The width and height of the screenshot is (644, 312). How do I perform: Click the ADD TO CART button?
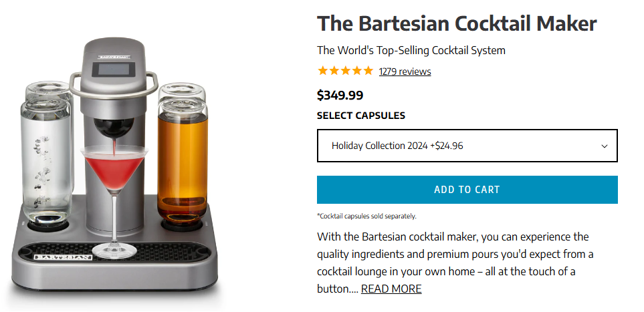(x=467, y=190)
